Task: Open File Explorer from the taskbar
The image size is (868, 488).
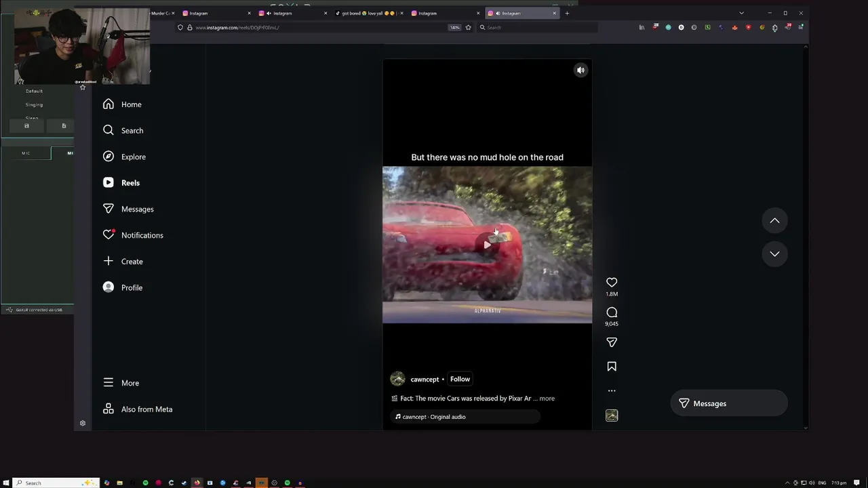Action: [119, 483]
